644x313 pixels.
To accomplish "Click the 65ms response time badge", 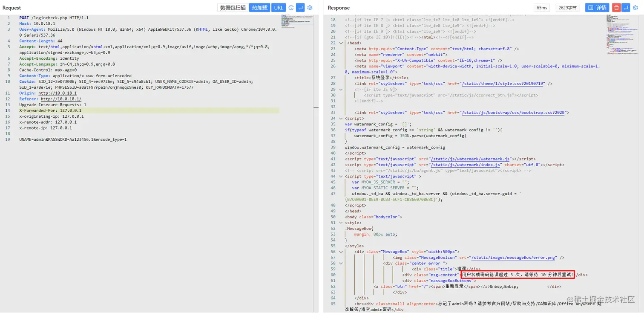I will (x=542, y=8).
